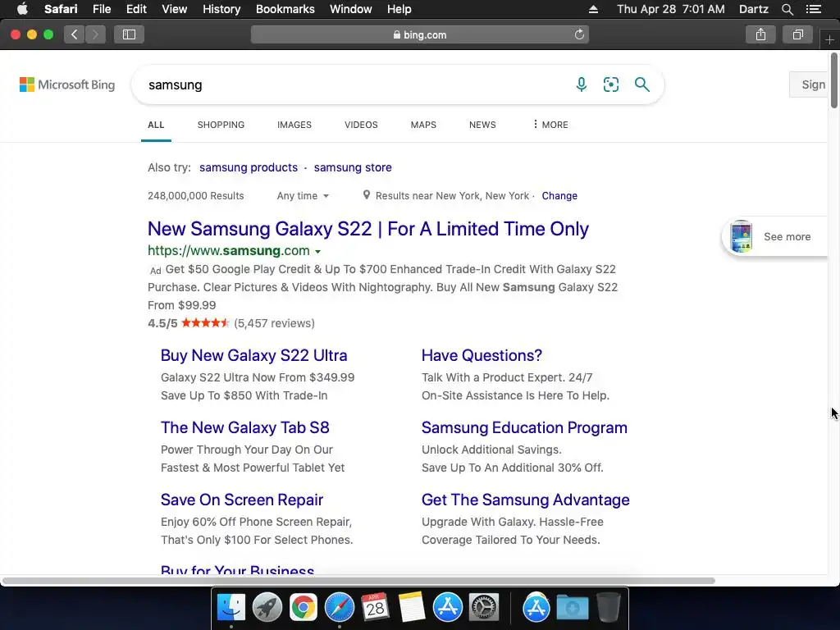
Task: Open New Samsung Galaxy S22 ad link
Action: [368, 229]
